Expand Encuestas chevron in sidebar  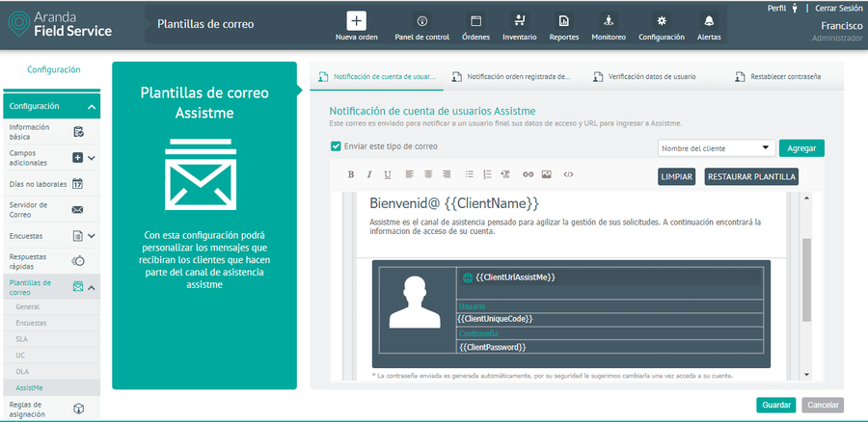click(x=92, y=236)
